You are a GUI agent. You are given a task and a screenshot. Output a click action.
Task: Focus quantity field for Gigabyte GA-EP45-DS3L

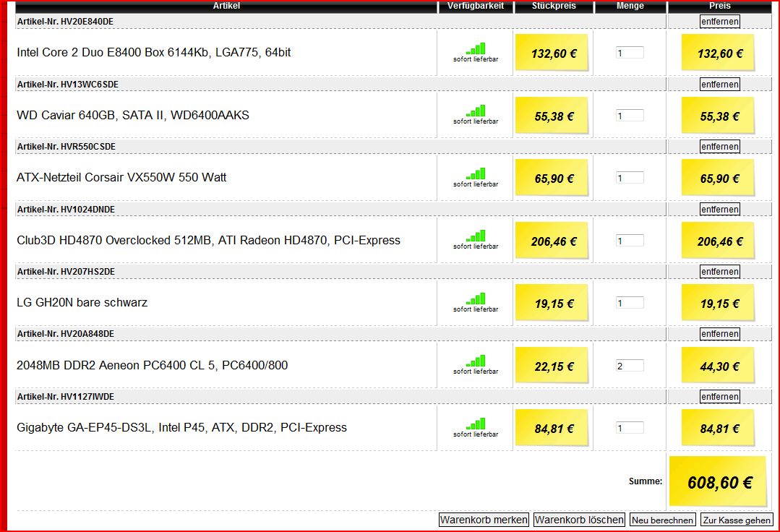click(630, 428)
